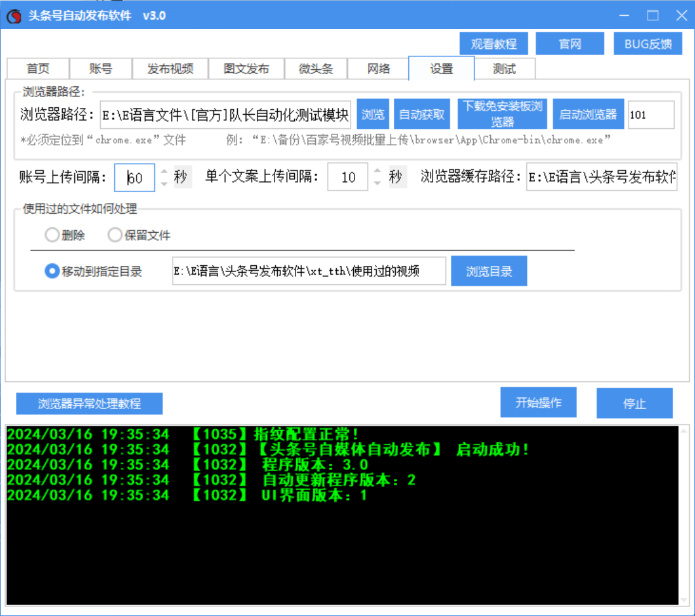Screen dimensions: 695x616
Task: Open the 图文发布 tab
Action: click(x=247, y=69)
